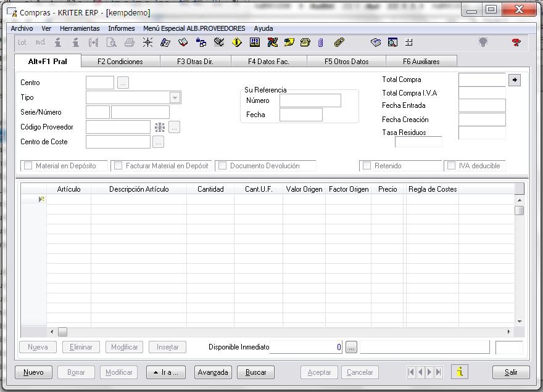This screenshot has width=543, height=392.
Task: Click the yellow note with arrow icon
Action: (x=289, y=43)
